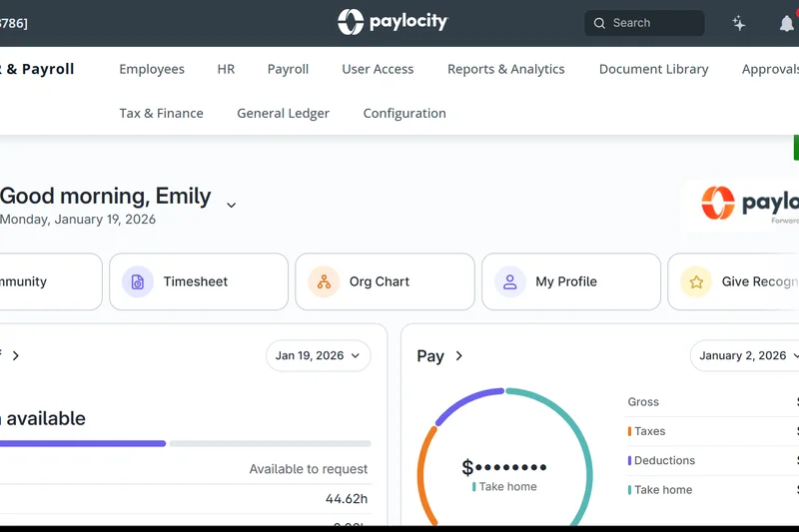Expand the Pay card chevron

tap(459, 355)
